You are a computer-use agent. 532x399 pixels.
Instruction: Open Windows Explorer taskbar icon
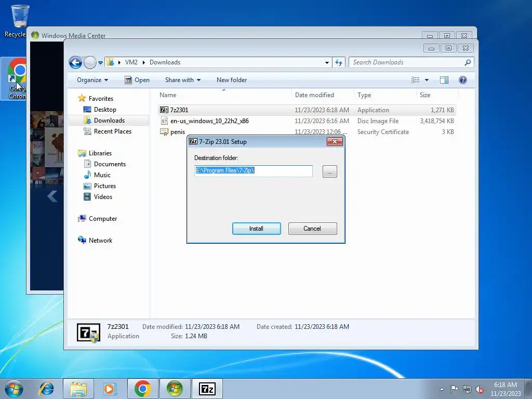pos(78,389)
